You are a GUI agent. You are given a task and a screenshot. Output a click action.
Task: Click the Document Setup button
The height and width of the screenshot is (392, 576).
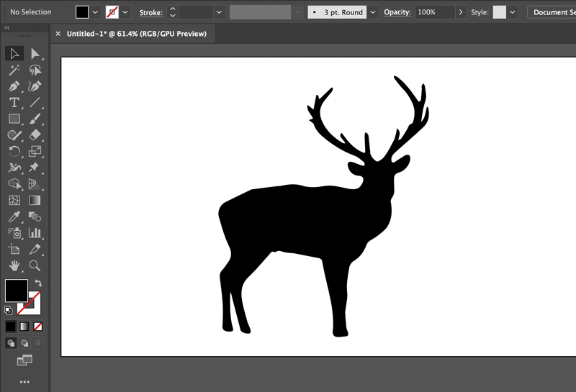click(x=553, y=12)
